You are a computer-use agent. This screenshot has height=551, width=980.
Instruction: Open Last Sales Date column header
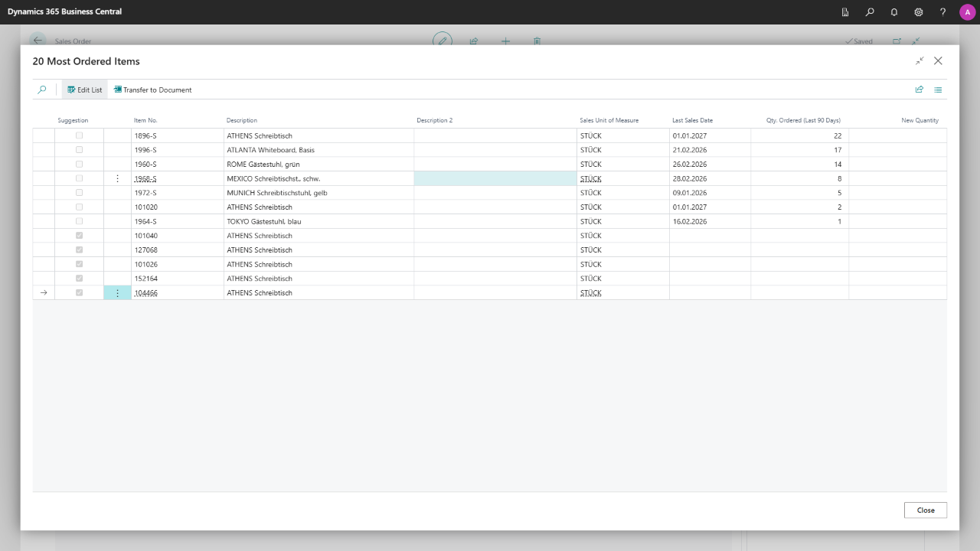pyautogui.click(x=693, y=120)
